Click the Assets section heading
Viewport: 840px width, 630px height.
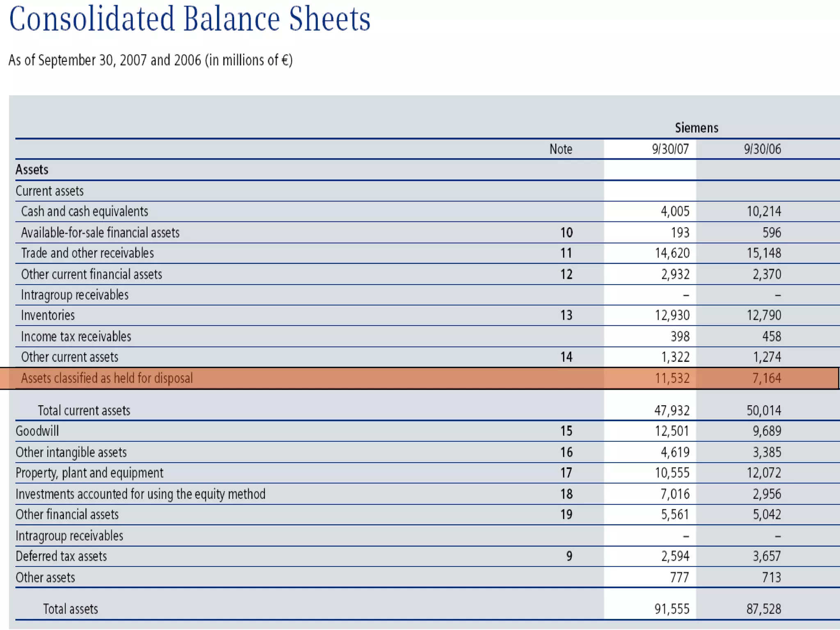point(32,170)
